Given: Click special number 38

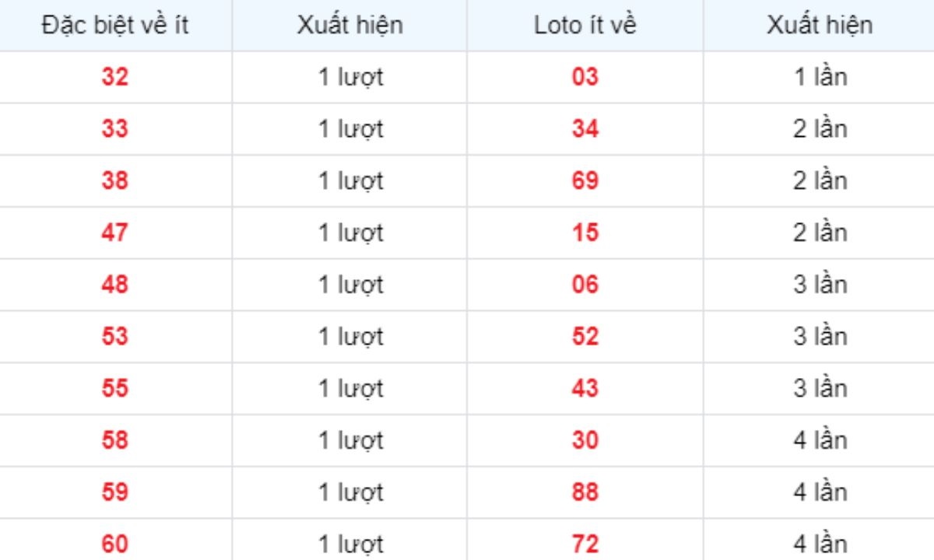Looking at the screenshot, I should coord(115,181).
